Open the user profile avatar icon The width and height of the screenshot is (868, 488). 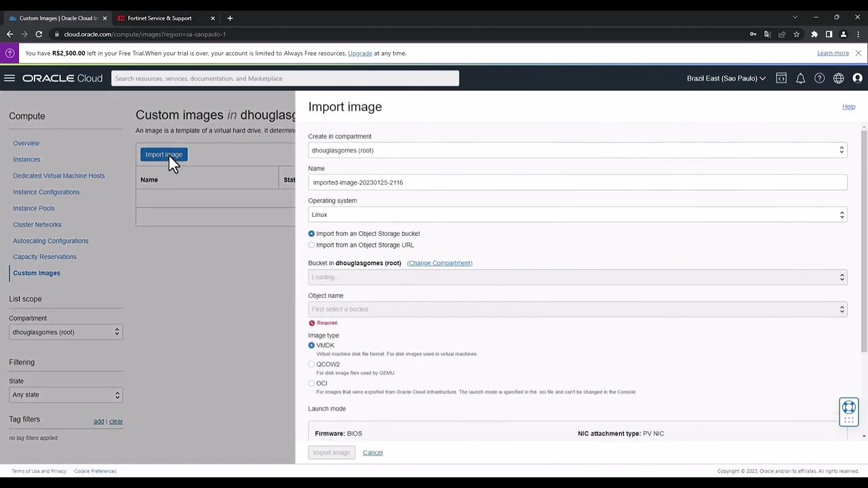tap(858, 79)
